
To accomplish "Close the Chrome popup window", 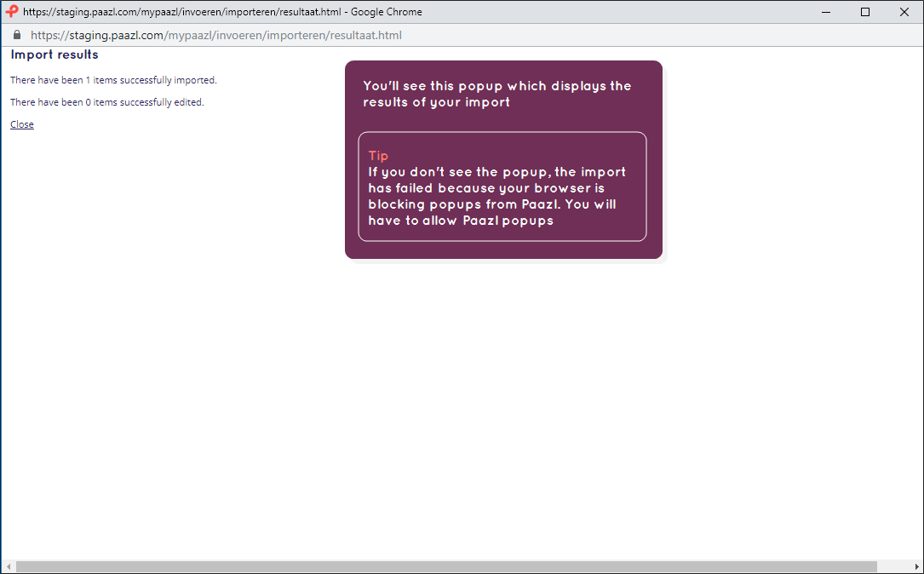I will click(904, 12).
